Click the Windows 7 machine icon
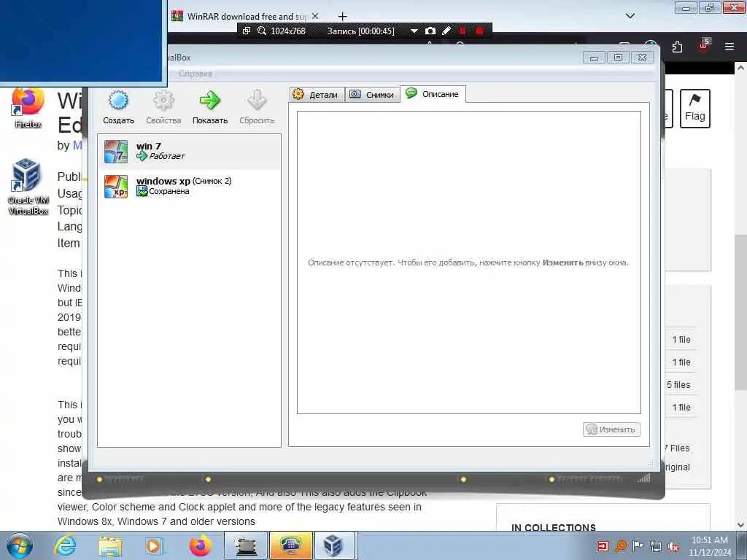Screen dimensions: 747x560 (x=116, y=152)
